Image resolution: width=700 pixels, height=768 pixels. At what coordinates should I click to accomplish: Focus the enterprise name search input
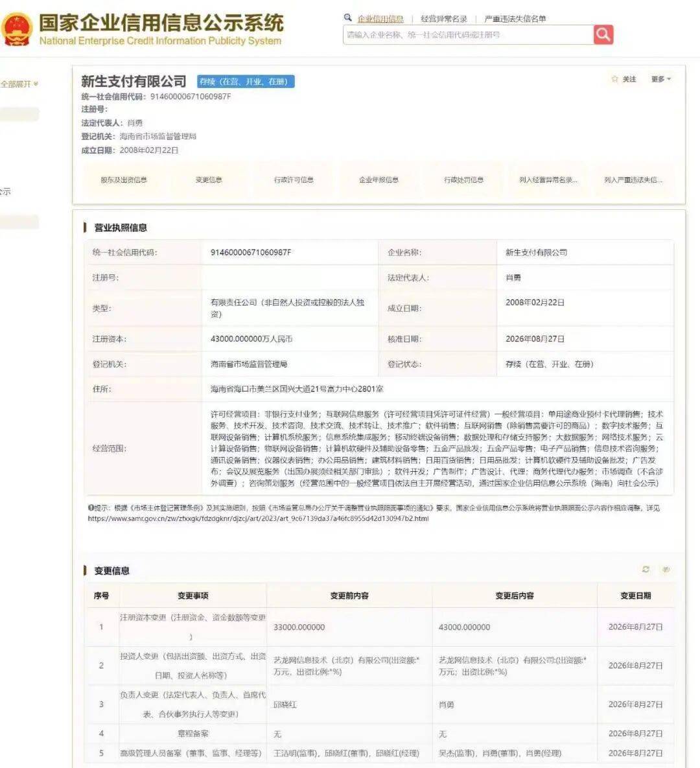(468, 35)
